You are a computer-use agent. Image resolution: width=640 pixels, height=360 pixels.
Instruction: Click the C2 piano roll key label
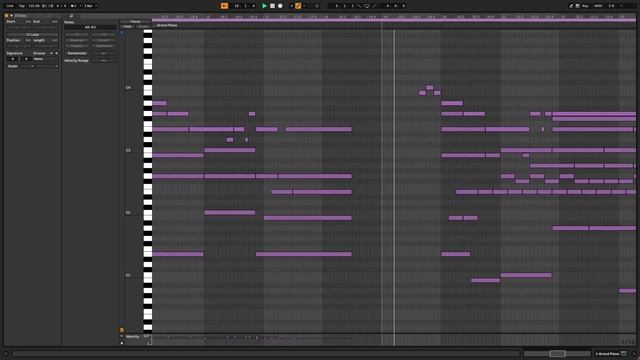[128, 213]
